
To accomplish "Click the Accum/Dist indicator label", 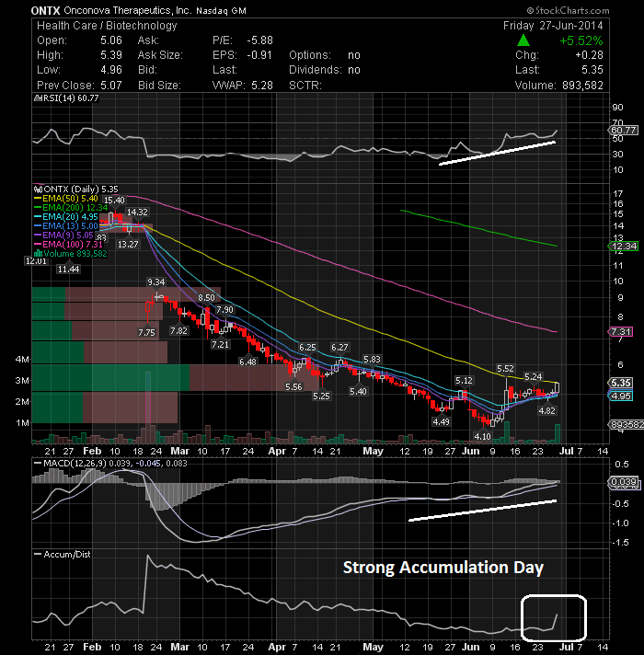I will pyautogui.click(x=67, y=555).
